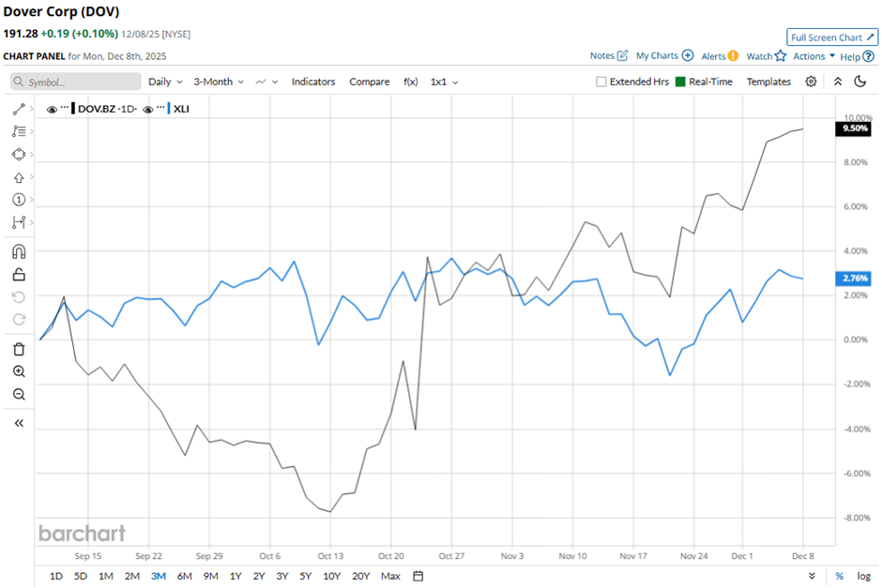Toggle the magnet snap mode
The image size is (882, 588).
click(x=19, y=251)
